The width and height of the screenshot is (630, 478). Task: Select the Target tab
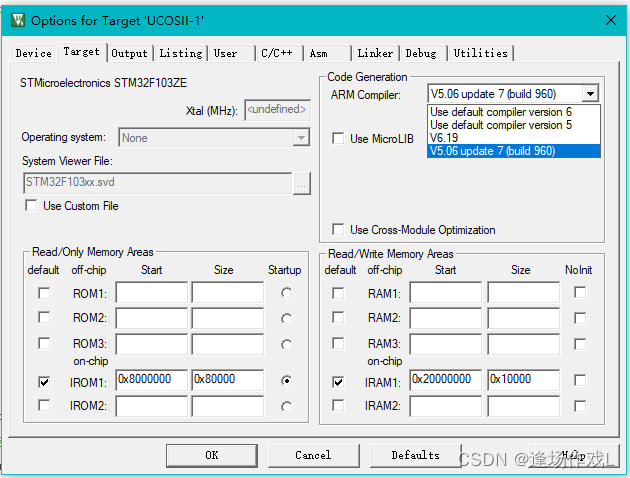coord(82,52)
